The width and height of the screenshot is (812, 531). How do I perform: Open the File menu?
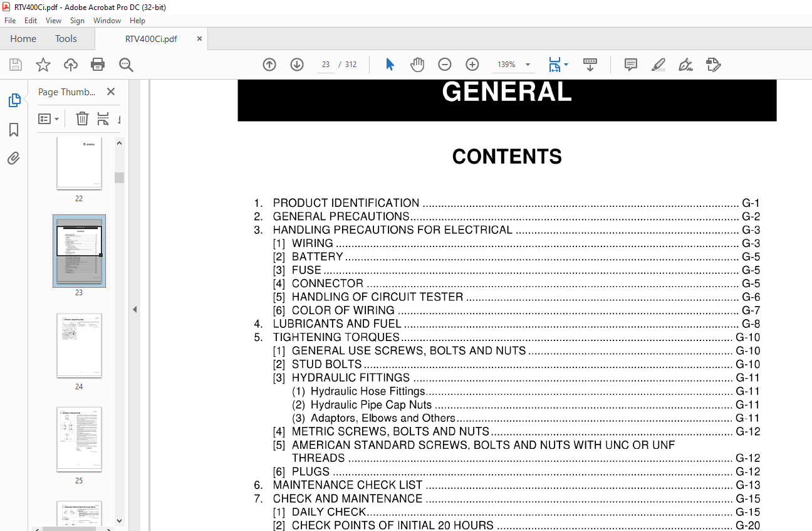point(10,21)
